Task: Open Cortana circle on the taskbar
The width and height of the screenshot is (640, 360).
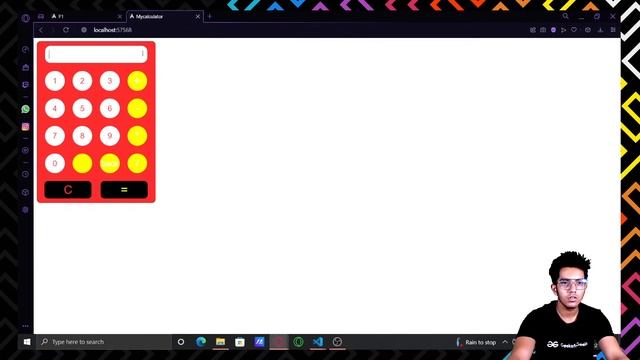Action: click(x=181, y=342)
